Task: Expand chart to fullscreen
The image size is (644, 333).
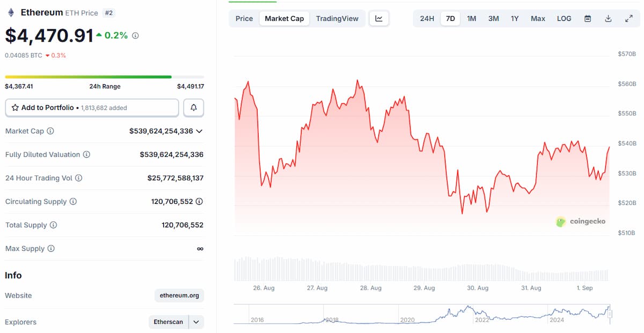Action: (x=629, y=18)
